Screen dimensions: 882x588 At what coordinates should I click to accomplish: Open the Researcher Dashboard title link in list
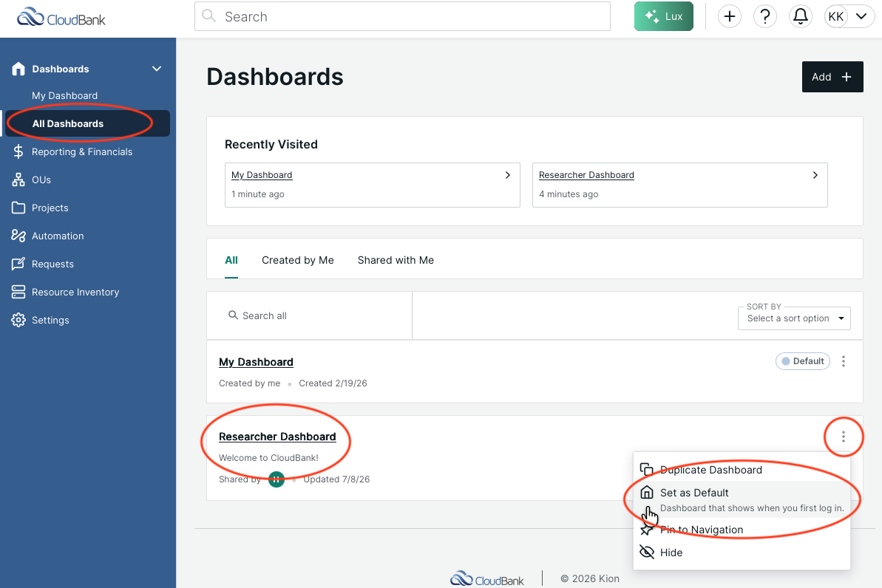277,437
